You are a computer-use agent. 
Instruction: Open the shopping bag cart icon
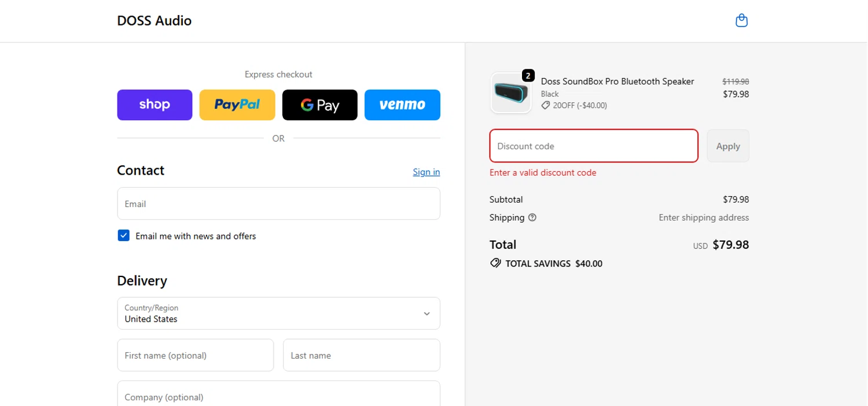tap(741, 21)
